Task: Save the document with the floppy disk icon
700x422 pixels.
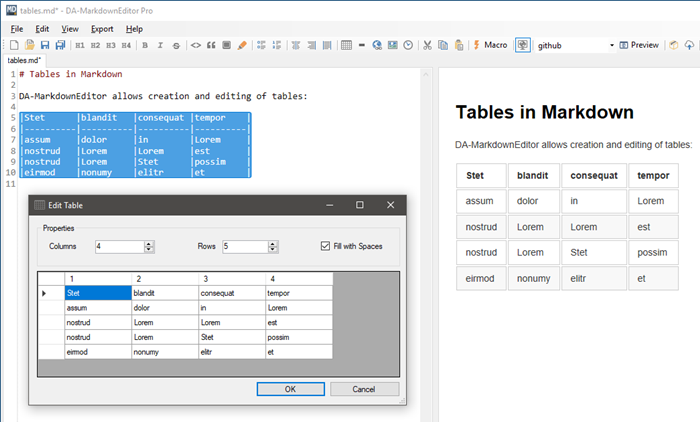Action: [x=45, y=45]
